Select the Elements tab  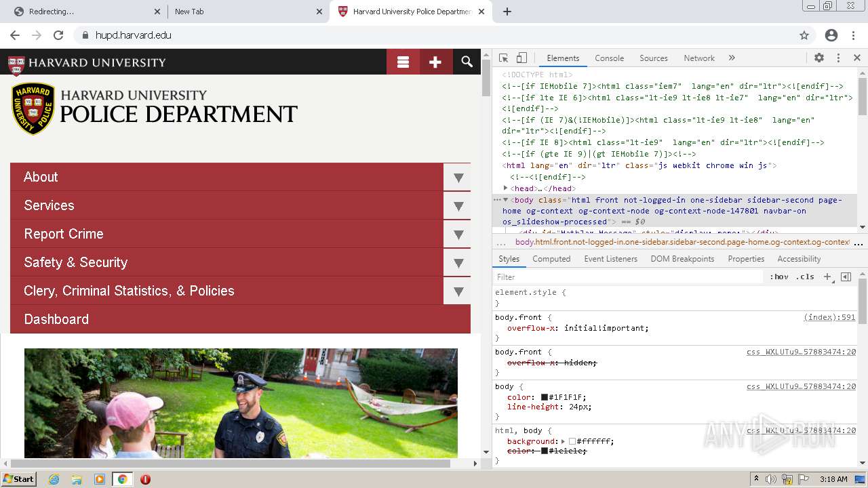point(563,58)
